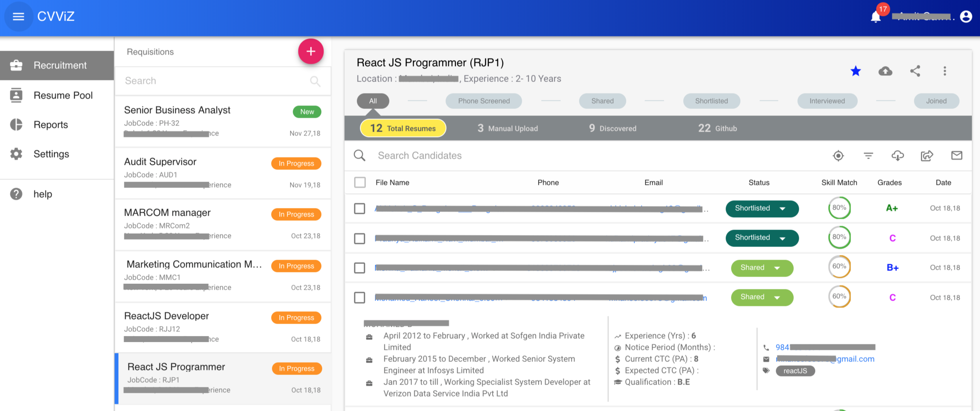980x411 pixels.
Task: Open the user account profile icon
Action: coord(966,17)
